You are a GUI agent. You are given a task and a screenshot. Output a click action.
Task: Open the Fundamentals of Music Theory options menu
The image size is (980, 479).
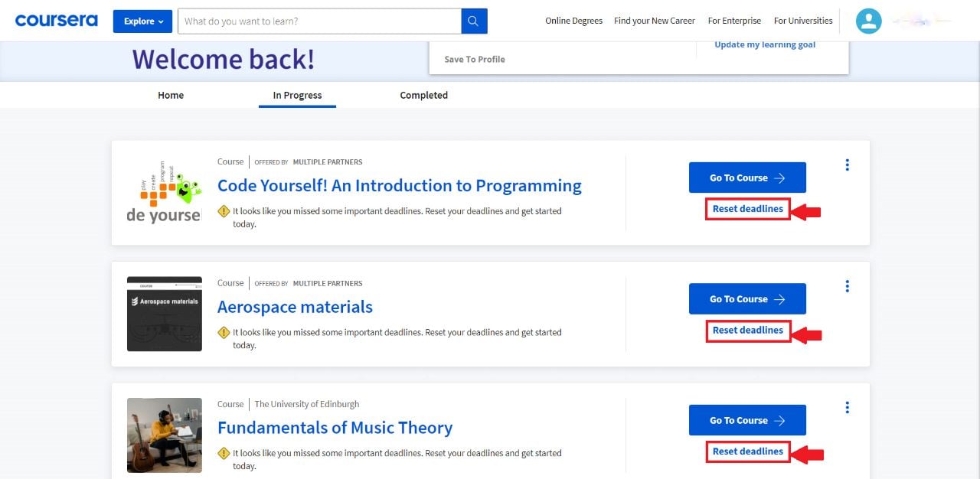tap(847, 407)
